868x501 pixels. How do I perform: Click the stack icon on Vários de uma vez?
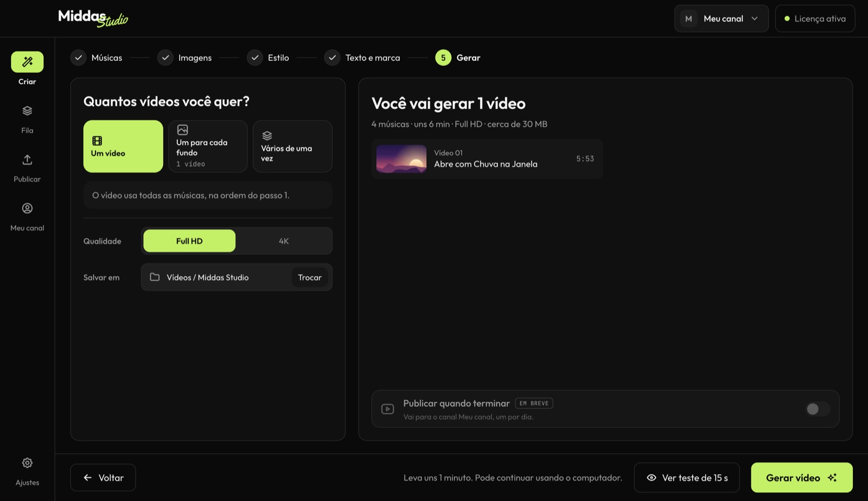pyautogui.click(x=267, y=136)
